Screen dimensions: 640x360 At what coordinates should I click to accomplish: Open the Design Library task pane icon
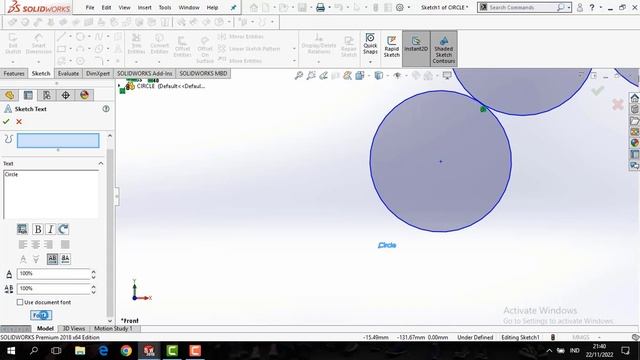634,109
